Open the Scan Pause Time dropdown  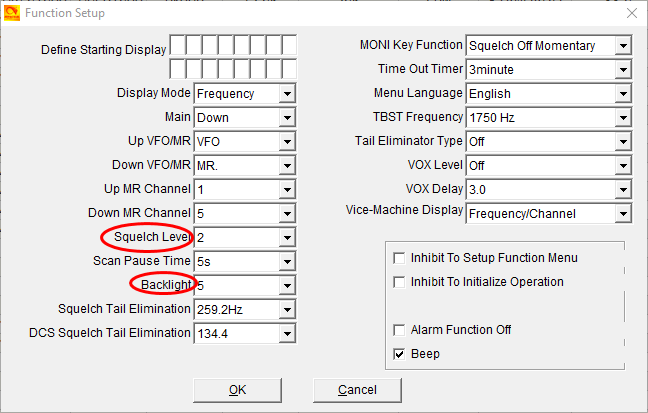tap(287, 262)
